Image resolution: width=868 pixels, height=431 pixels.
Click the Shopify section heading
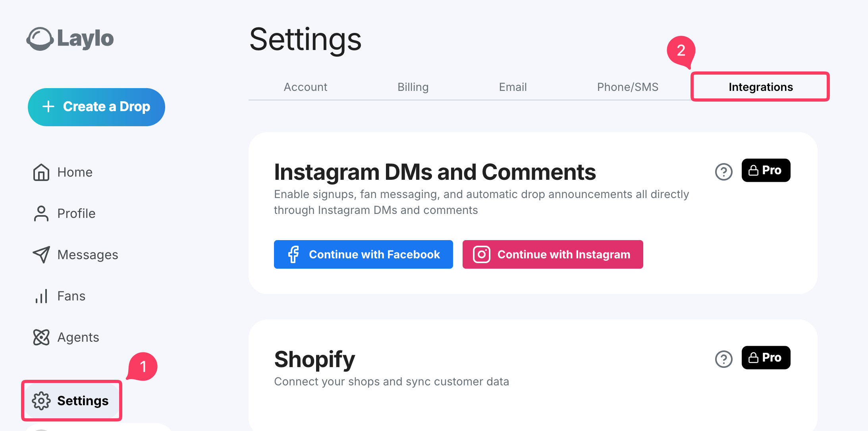(x=314, y=360)
